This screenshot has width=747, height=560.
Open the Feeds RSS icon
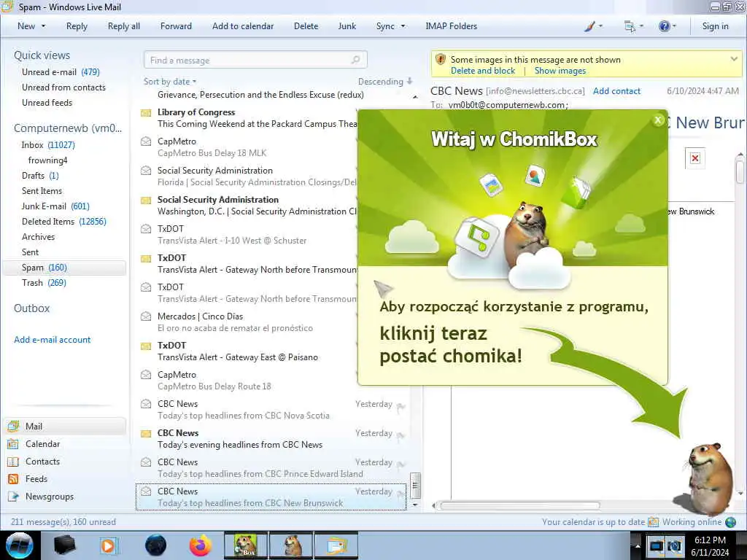tap(13, 479)
